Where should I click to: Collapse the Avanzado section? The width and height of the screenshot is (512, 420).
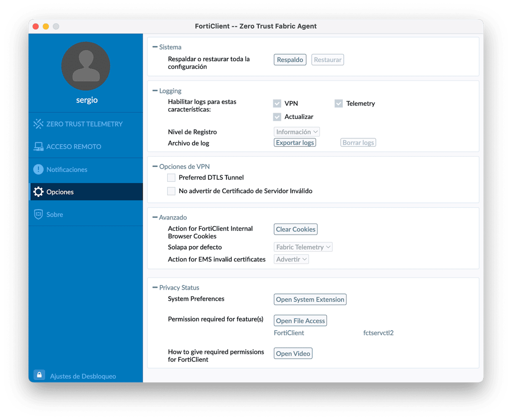click(155, 218)
